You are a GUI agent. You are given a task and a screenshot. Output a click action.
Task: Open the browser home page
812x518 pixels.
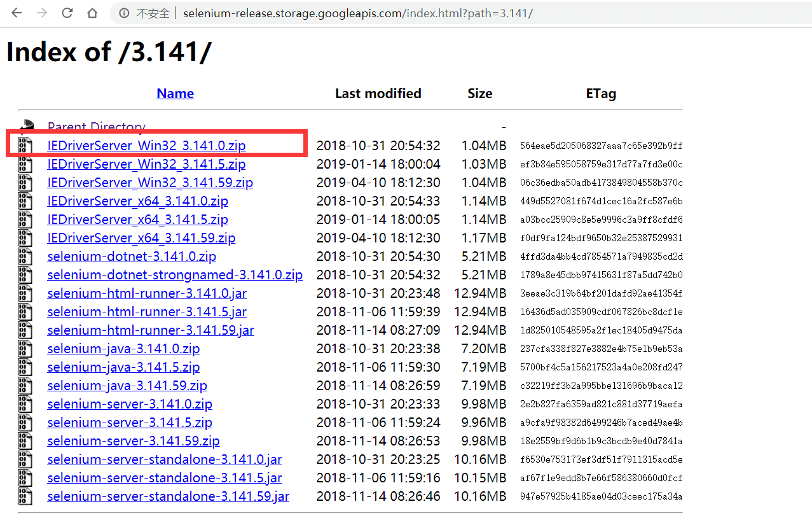pyautogui.click(x=92, y=13)
